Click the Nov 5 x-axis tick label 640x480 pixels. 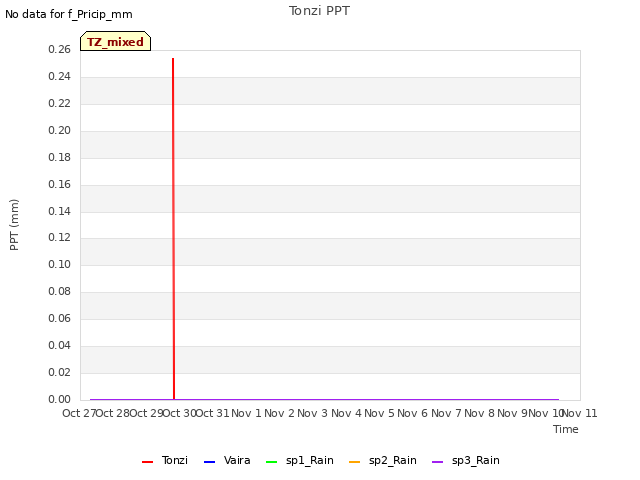point(379,413)
